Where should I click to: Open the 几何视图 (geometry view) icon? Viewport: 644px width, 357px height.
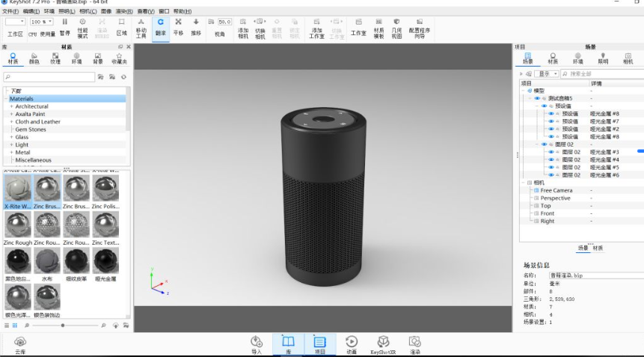(396, 27)
